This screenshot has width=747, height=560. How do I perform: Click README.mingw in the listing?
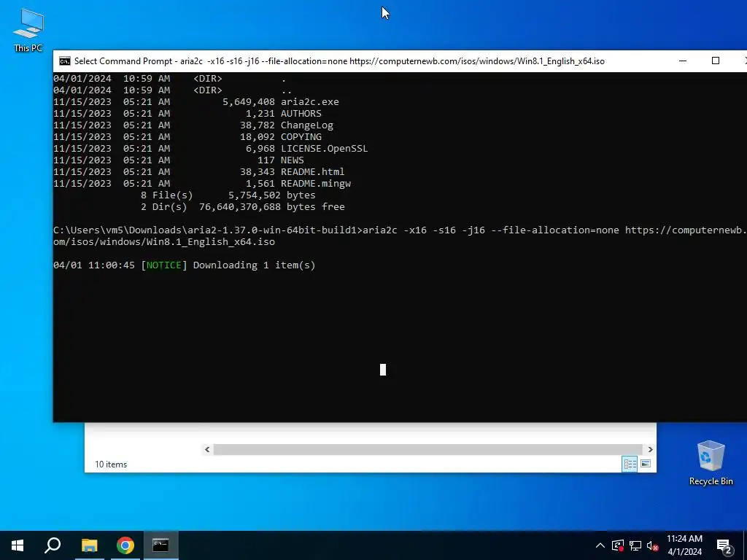coord(315,183)
